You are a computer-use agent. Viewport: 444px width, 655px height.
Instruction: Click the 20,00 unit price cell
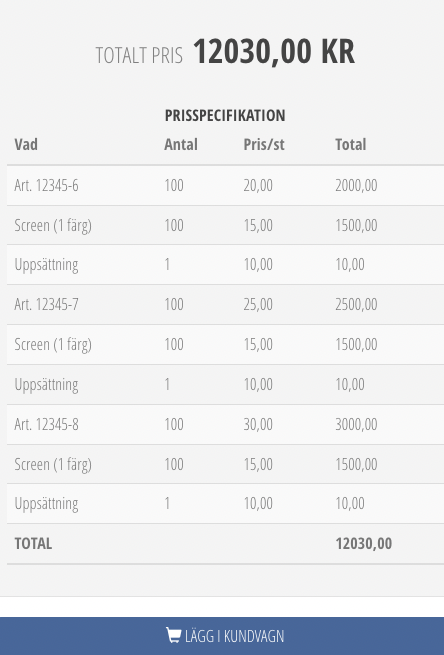[x=258, y=185]
